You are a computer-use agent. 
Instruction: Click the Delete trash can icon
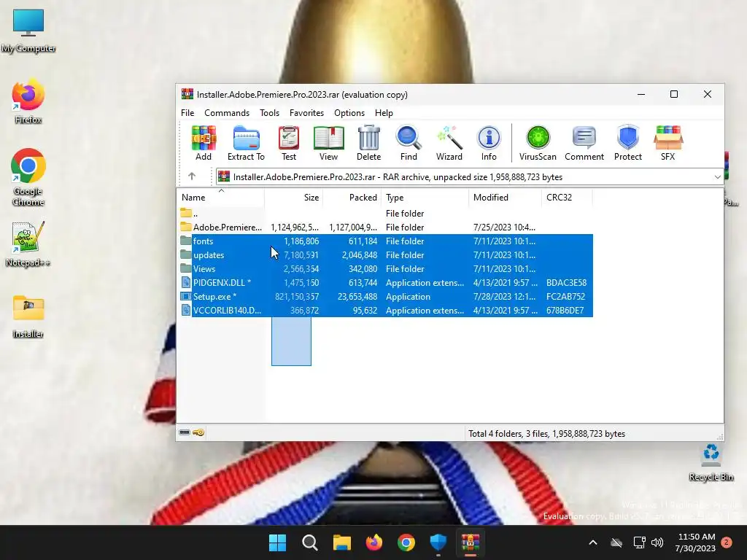point(368,143)
